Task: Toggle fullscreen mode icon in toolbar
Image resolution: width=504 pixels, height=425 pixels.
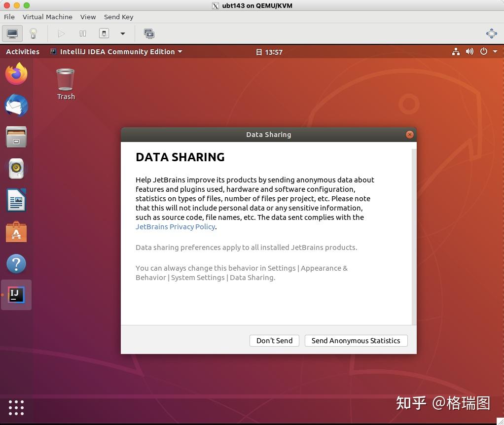Action: coord(492,34)
